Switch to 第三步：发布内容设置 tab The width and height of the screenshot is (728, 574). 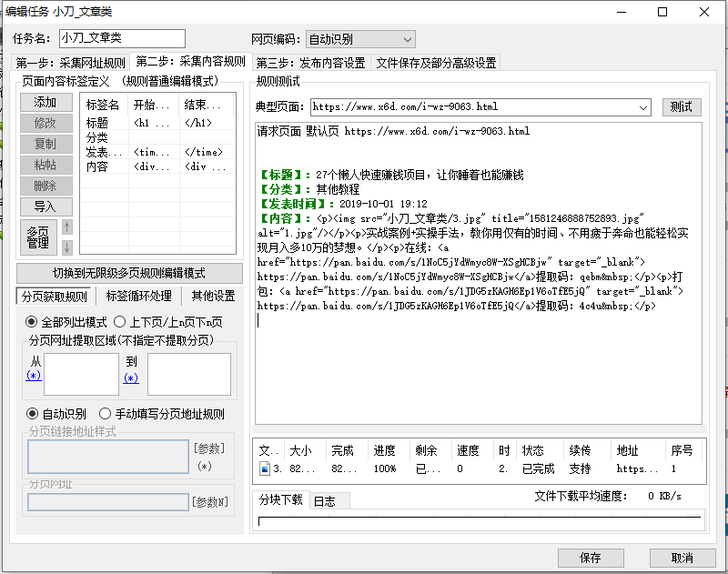click(x=310, y=63)
